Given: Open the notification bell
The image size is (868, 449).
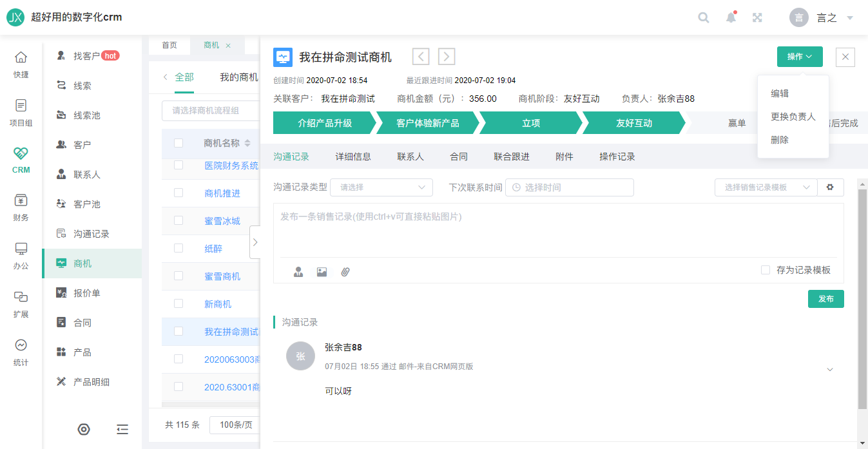Looking at the screenshot, I should (731, 17).
